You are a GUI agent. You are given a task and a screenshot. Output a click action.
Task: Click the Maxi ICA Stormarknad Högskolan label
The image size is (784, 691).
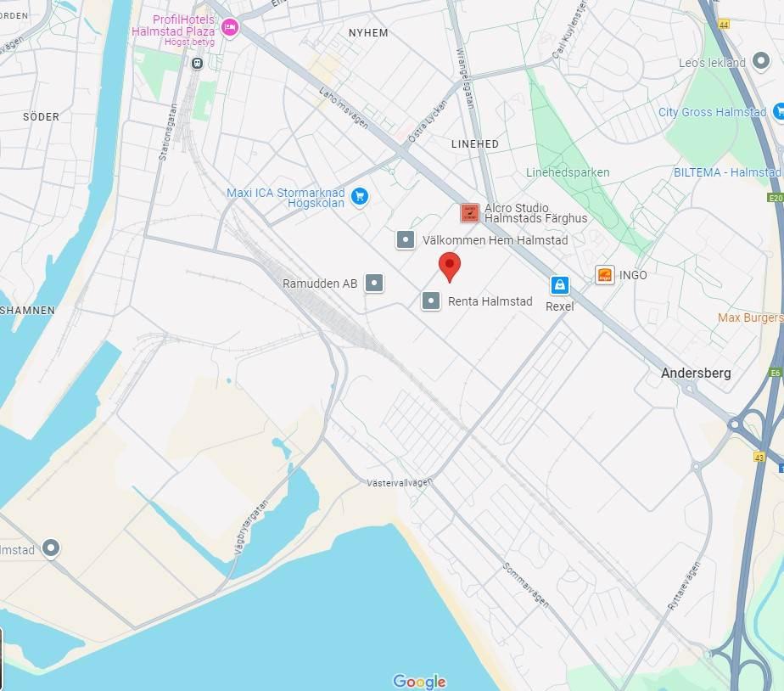pos(285,198)
